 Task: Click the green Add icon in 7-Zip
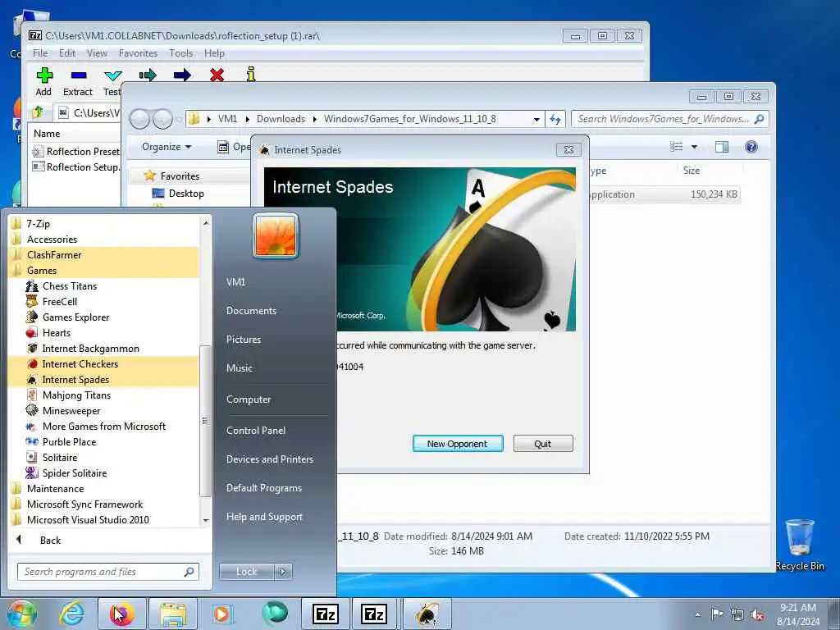44,75
